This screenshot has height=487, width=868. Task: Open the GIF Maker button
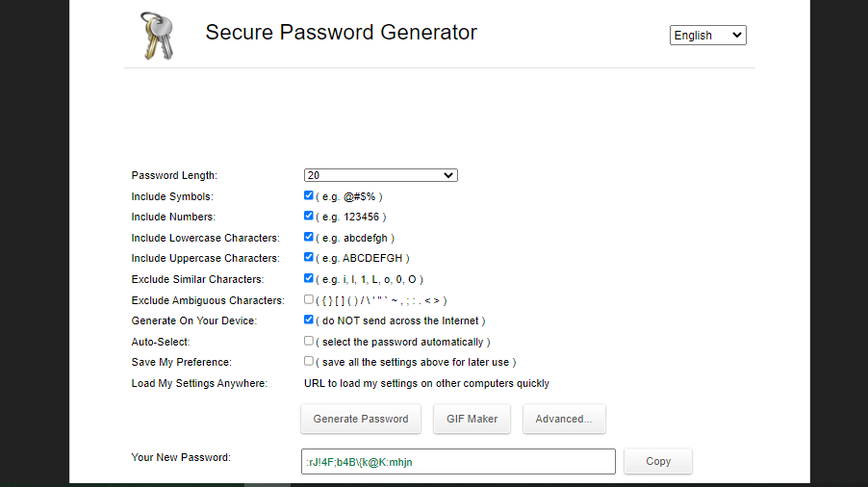472,419
